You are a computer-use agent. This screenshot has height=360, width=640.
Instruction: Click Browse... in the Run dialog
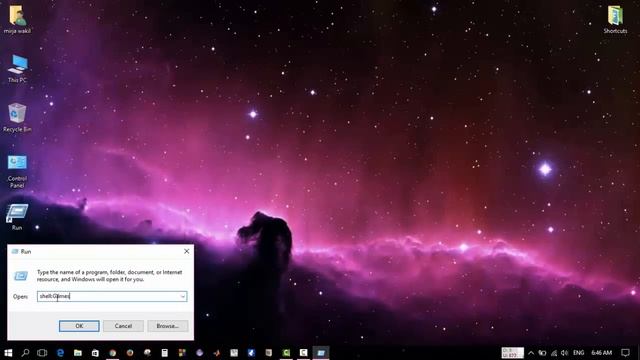[168, 326]
